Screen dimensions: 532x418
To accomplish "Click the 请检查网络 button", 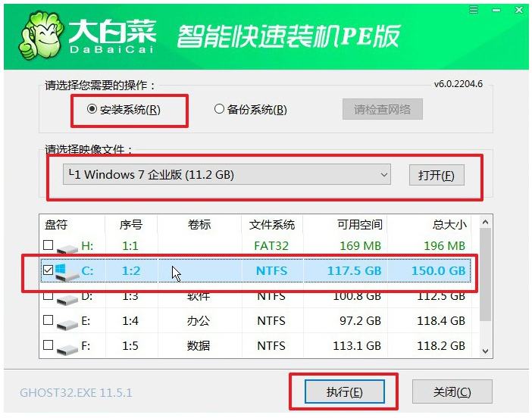I will coord(383,109).
